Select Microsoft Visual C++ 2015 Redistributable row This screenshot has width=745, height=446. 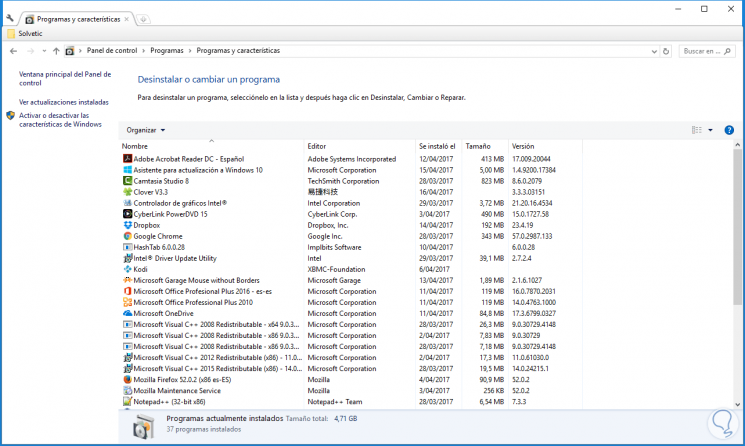(x=352, y=368)
